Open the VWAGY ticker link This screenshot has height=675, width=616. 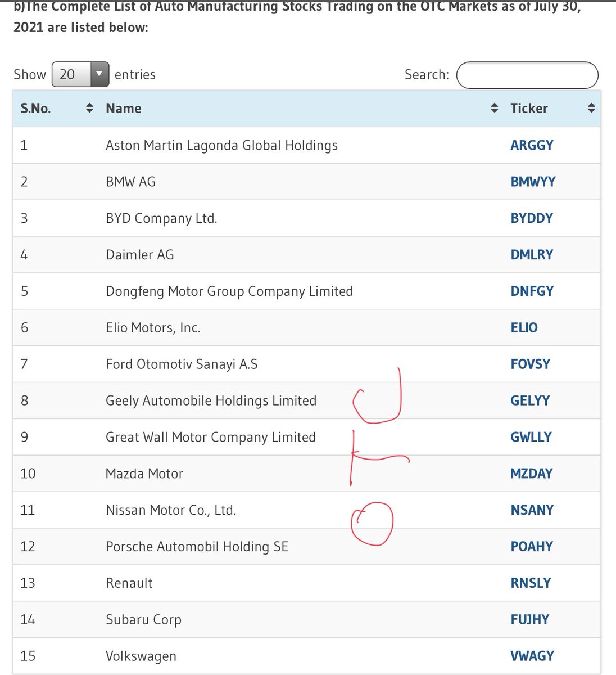[x=532, y=656]
